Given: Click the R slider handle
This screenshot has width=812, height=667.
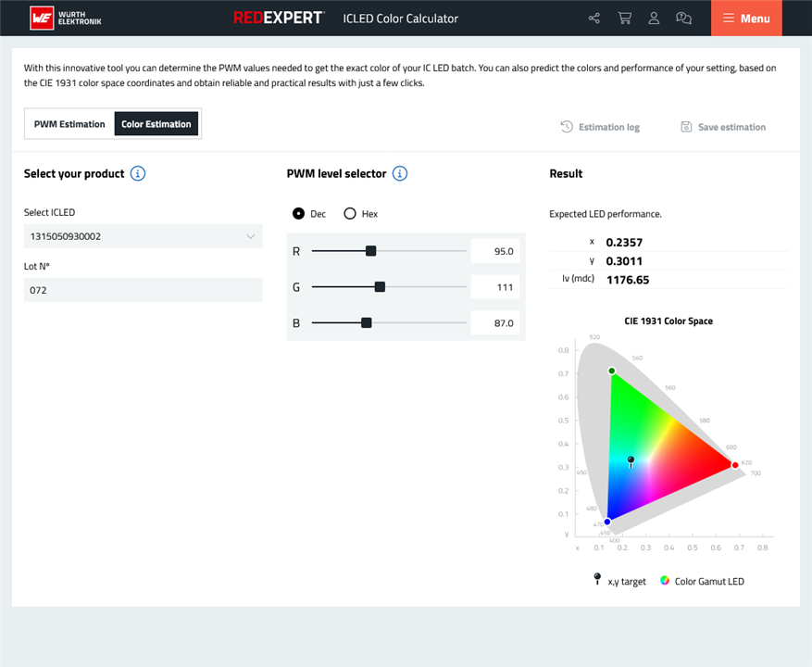Looking at the screenshot, I should point(370,251).
